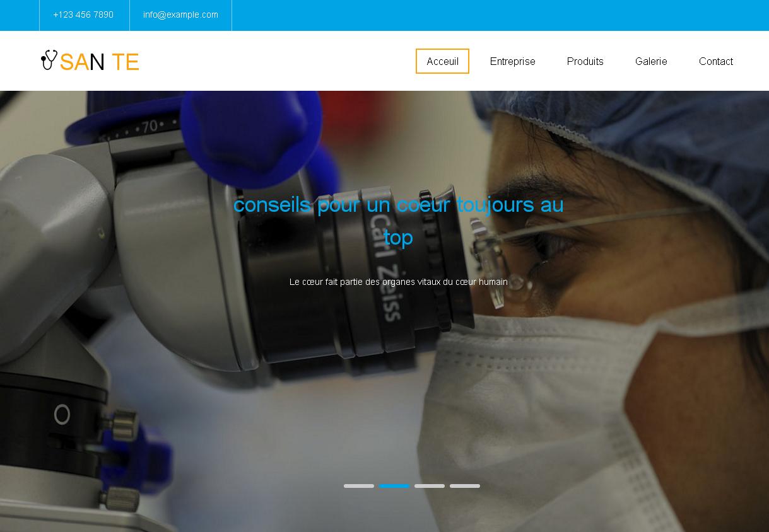Open the Galerie menu item
769x532 pixels.
point(651,61)
